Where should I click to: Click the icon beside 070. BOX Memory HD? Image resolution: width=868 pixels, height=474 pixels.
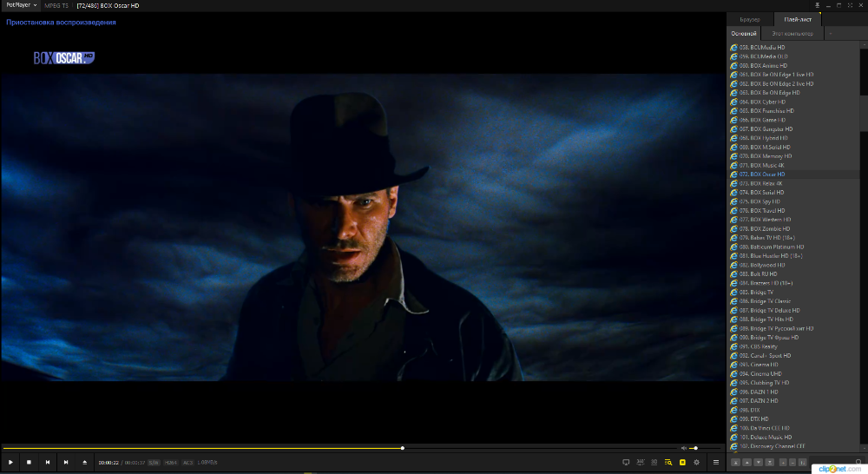[x=733, y=156]
